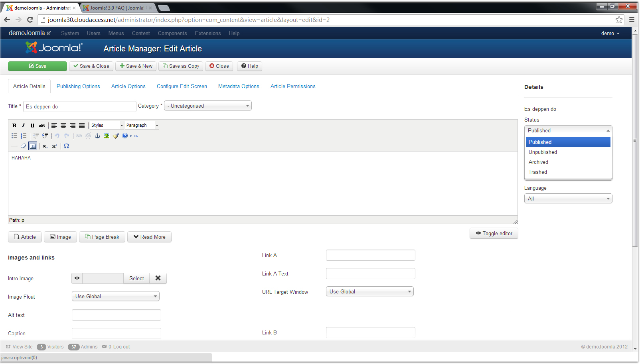Preview intro image with eye icon
The height and width of the screenshot is (364, 640).
(77, 278)
